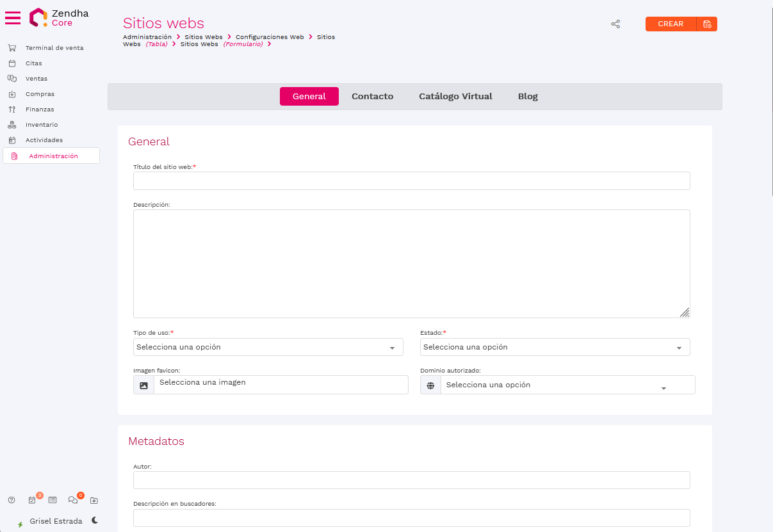Switch to the Contacto tab

click(x=372, y=97)
